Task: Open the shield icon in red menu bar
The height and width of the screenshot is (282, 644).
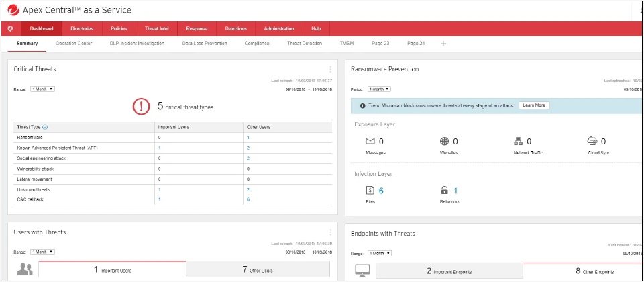Action: click(x=11, y=28)
